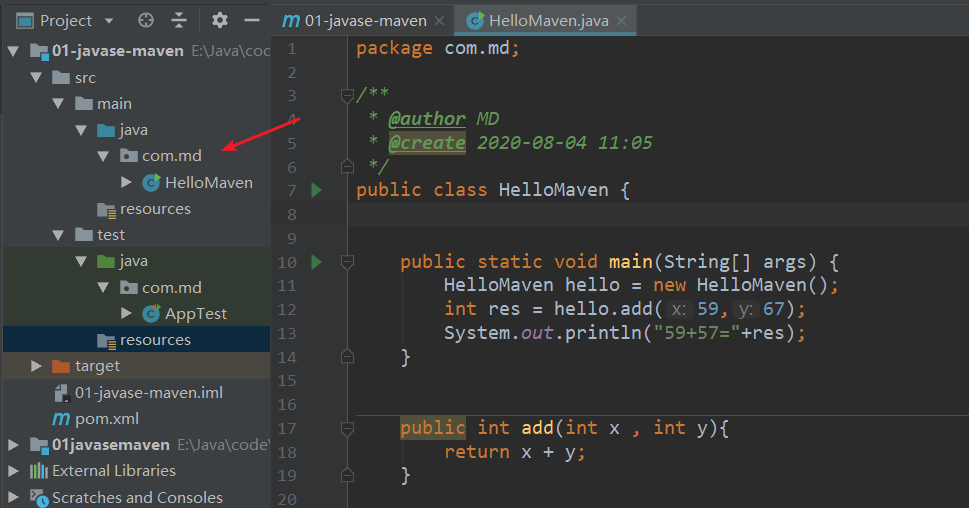This screenshot has width=969, height=508.
Task: Open Project panel settings gear
Action: coord(220,20)
